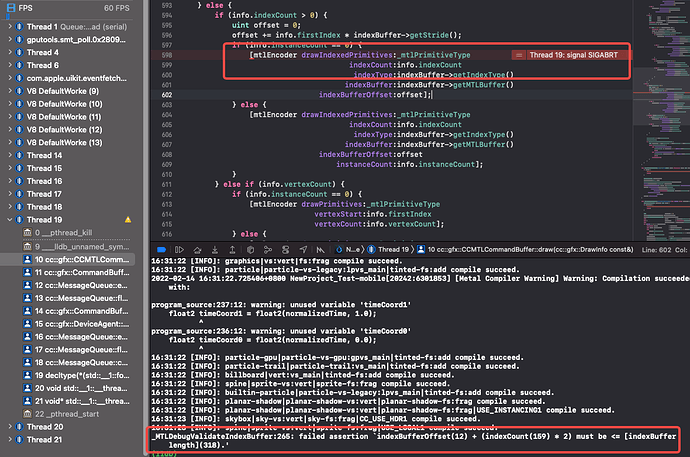Select Thread 18 row

44,207
